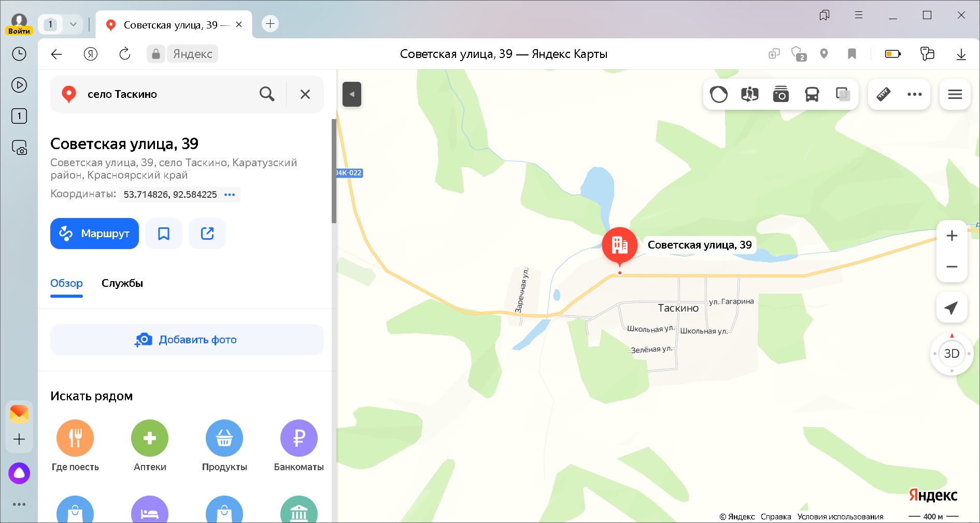980x523 pixels.
Task: Bookmark this page in address bar
Action: point(851,54)
